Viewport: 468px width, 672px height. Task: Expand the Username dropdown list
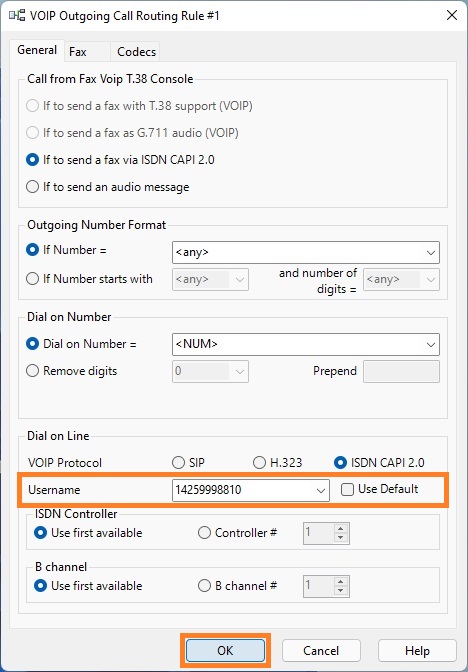321,490
